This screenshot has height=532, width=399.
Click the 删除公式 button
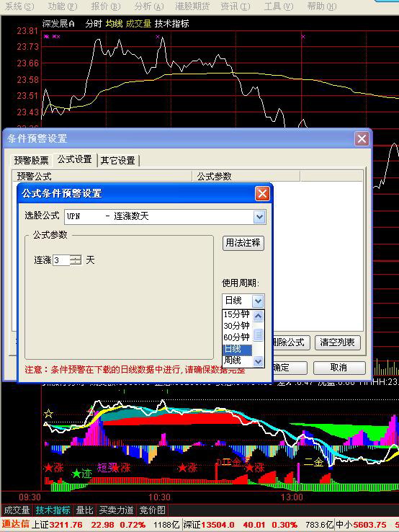point(291,342)
